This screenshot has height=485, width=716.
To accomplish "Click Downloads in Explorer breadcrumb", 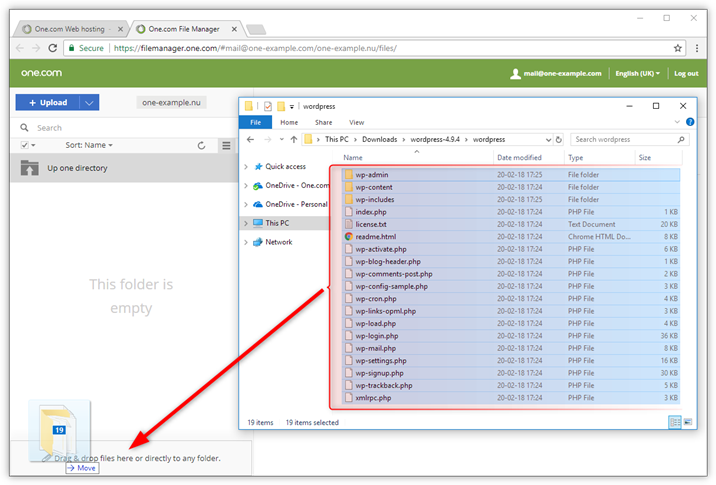I will 379,139.
